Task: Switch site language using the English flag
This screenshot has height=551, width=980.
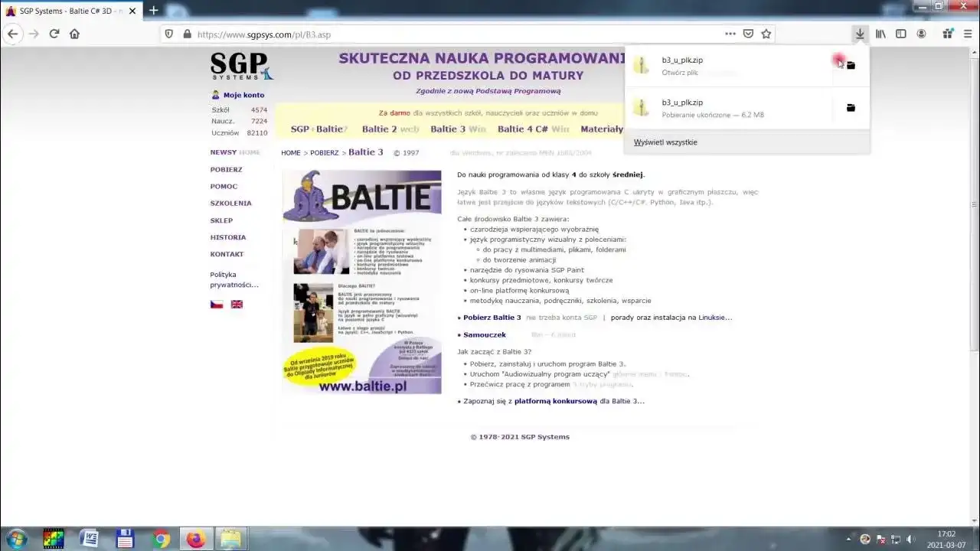Action: click(x=237, y=304)
